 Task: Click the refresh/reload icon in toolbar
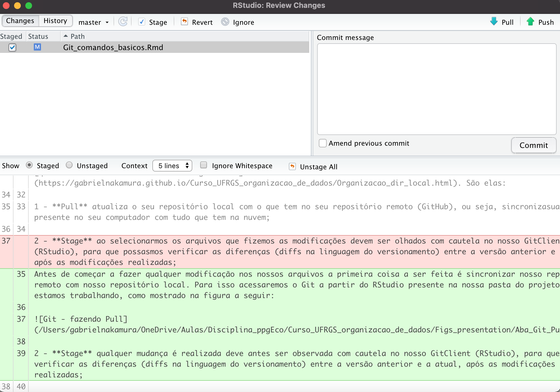coord(123,22)
